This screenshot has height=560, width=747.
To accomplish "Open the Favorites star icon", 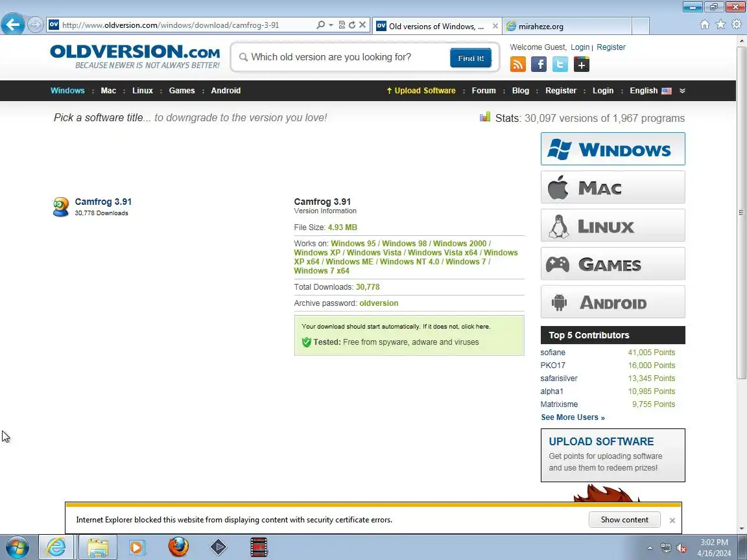I will [x=721, y=25].
